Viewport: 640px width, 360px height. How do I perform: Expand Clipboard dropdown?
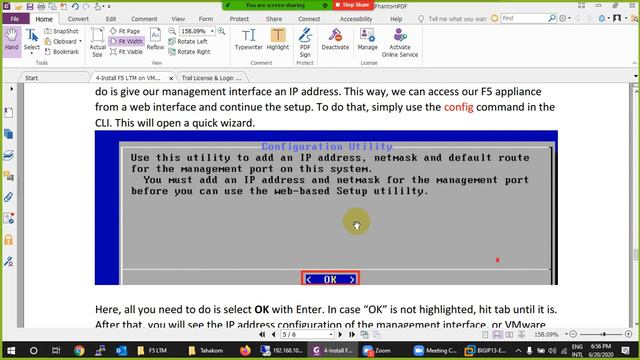[x=80, y=42]
